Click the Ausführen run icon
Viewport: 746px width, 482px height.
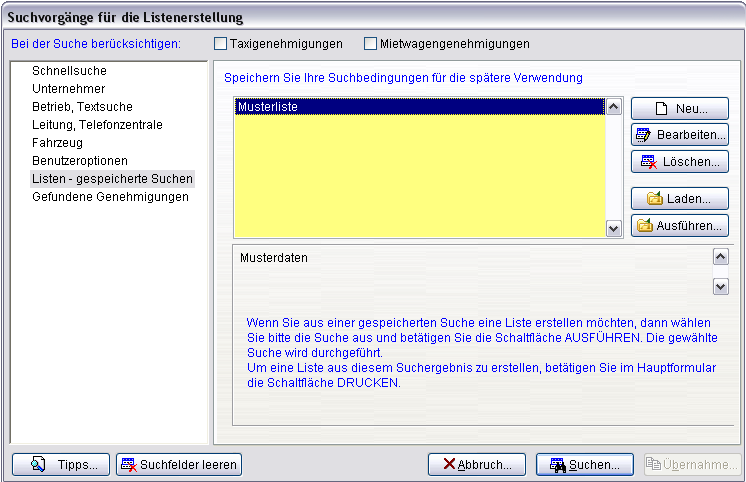644,226
